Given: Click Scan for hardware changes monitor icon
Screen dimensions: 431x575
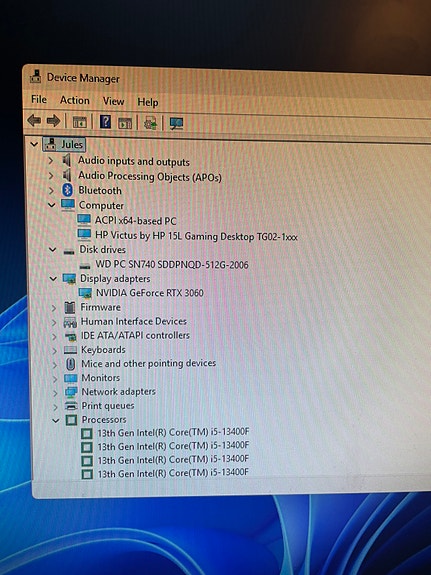Looking at the screenshot, I should 176,124.
